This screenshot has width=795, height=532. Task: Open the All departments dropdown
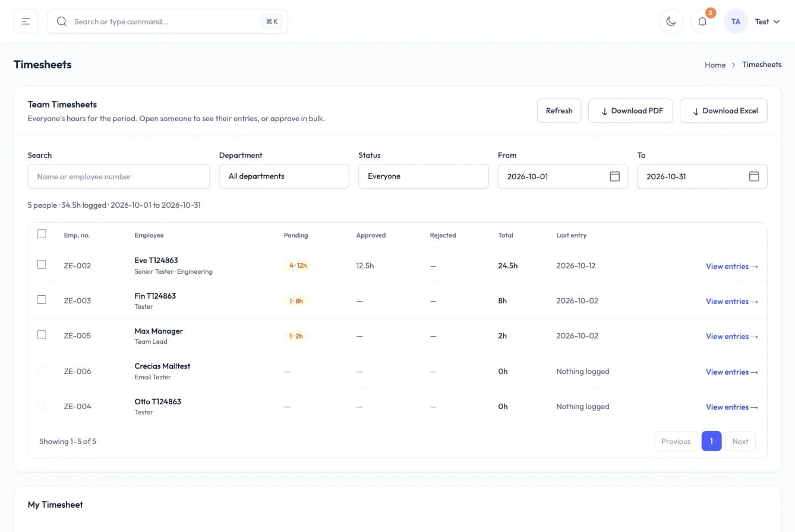click(x=284, y=176)
